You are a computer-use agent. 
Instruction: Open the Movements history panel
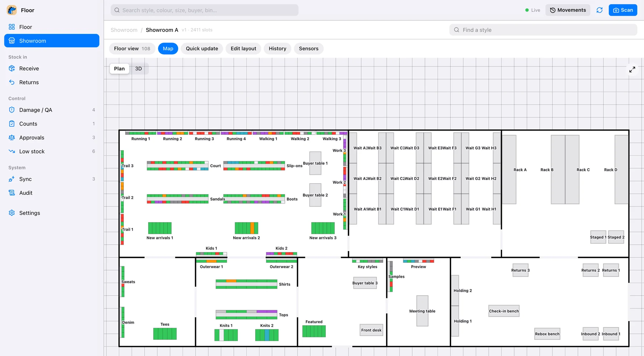point(568,10)
